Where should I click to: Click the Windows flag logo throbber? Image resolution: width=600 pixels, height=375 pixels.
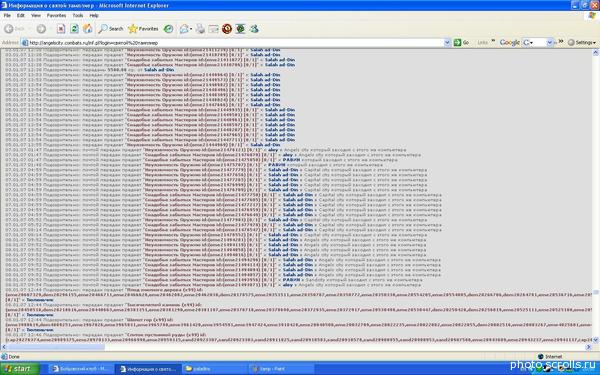[x=592, y=15]
